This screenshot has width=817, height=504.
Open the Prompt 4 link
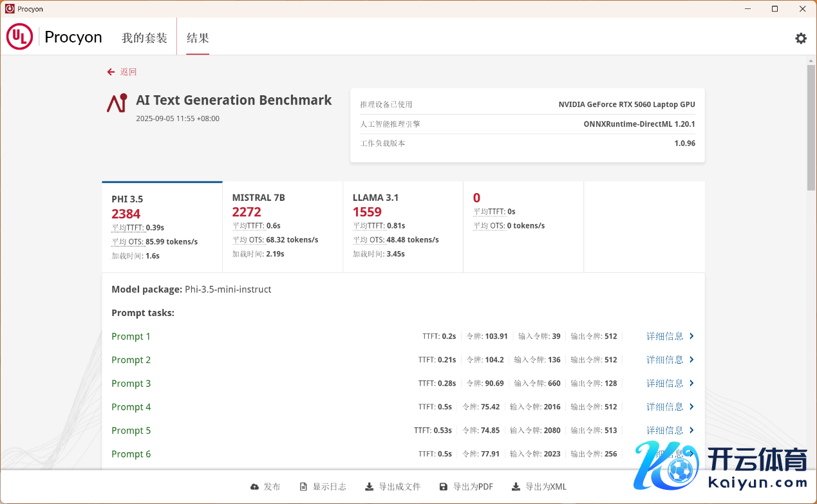pyautogui.click(x=131, y=407)
